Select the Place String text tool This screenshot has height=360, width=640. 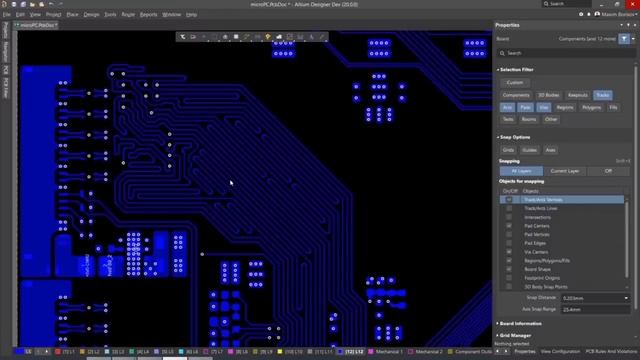pos(311,37)
